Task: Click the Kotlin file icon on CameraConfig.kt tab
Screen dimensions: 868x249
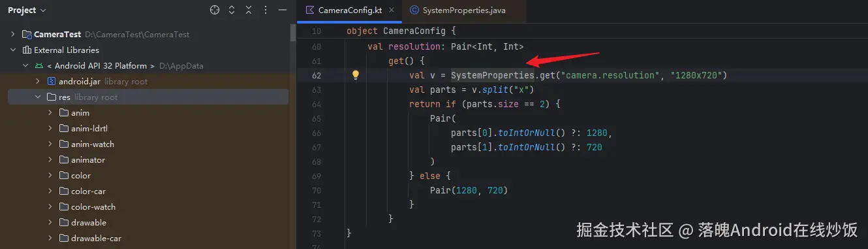Action: (310, 10)
